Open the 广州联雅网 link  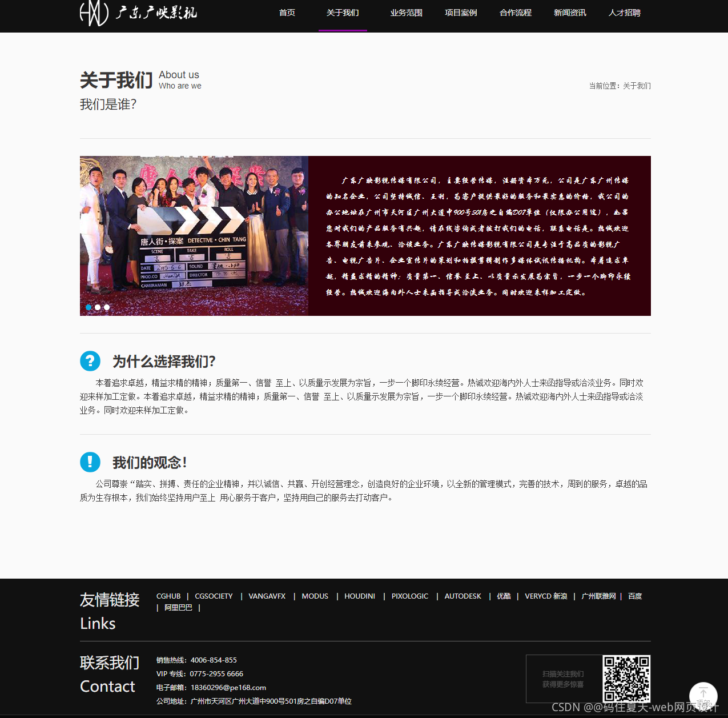click(598, 596)
